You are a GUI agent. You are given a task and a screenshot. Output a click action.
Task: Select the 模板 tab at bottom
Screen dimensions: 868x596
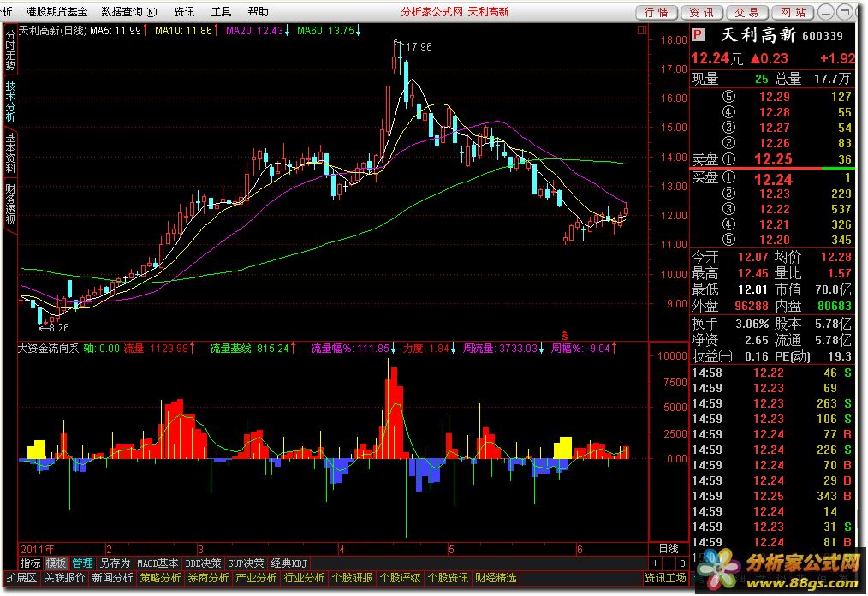click(56, 563)
